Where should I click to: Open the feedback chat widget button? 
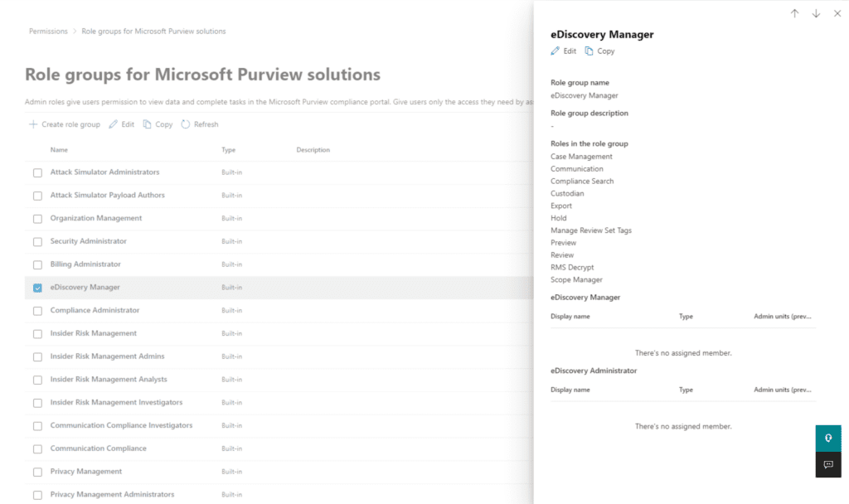(828, 464)
